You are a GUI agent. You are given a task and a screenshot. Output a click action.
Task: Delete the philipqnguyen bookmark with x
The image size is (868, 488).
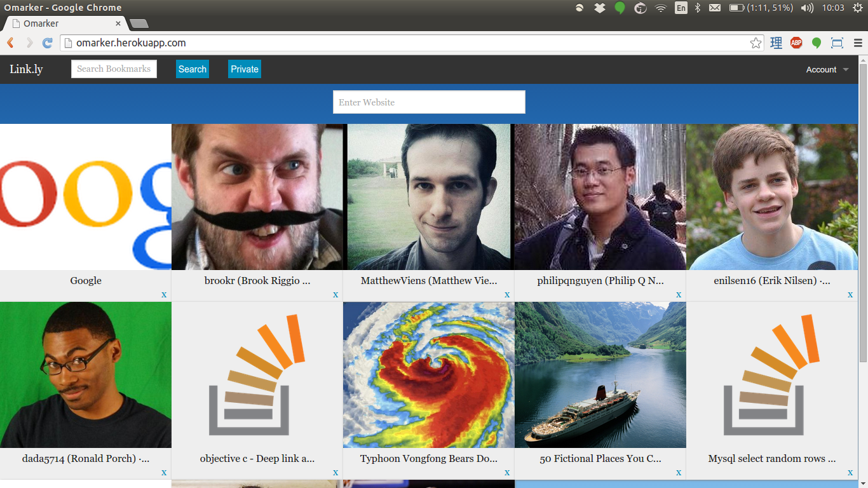(x=679, y=294)
